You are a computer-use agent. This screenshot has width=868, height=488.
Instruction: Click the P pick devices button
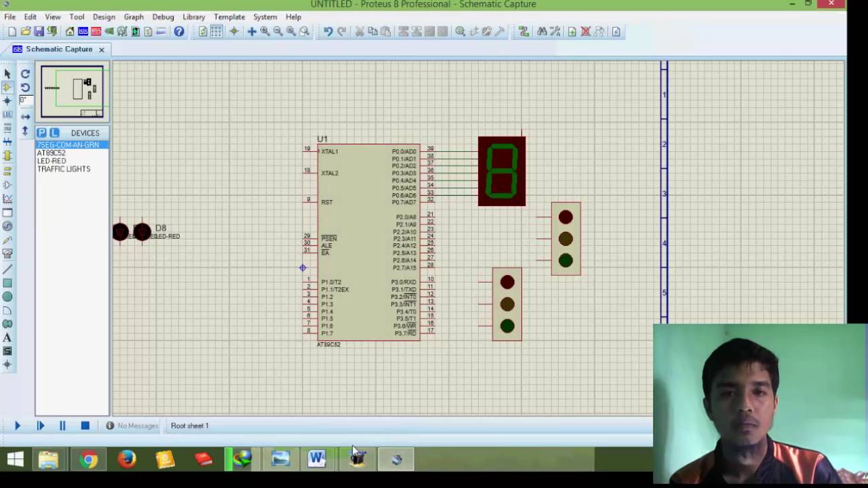click(42, 133)
